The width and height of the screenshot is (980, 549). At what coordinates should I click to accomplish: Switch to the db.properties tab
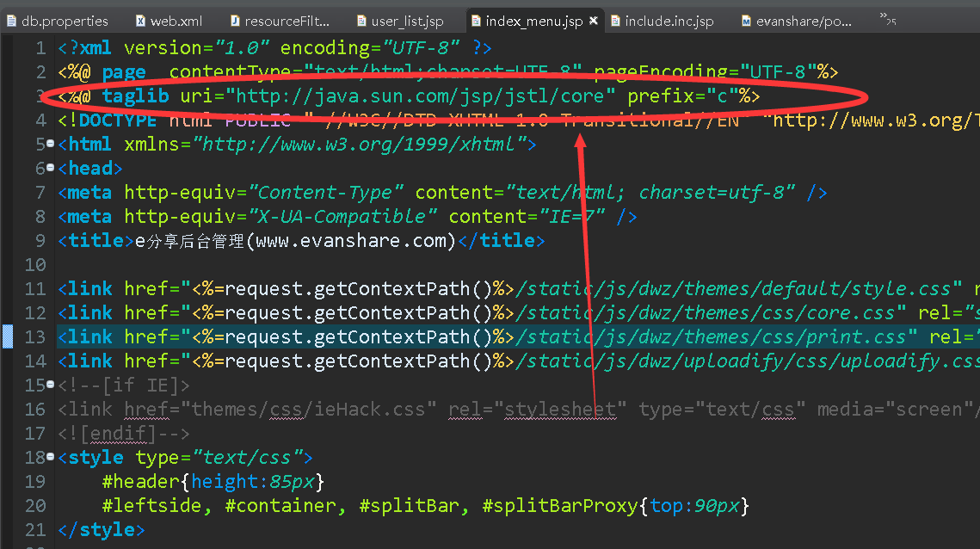tap(58, 21)
